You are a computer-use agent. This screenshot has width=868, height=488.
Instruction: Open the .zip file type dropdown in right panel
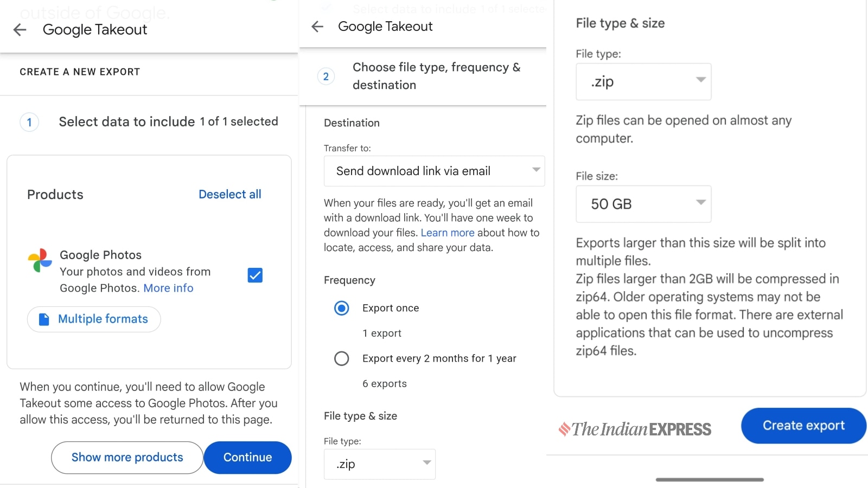643,82
